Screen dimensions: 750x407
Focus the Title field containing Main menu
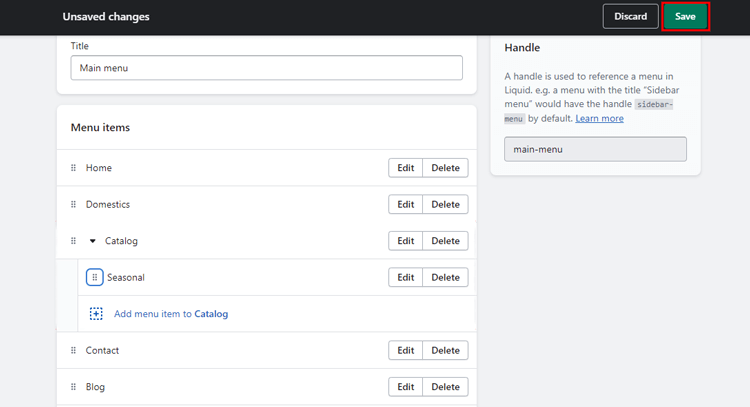(x=266, y=68)
